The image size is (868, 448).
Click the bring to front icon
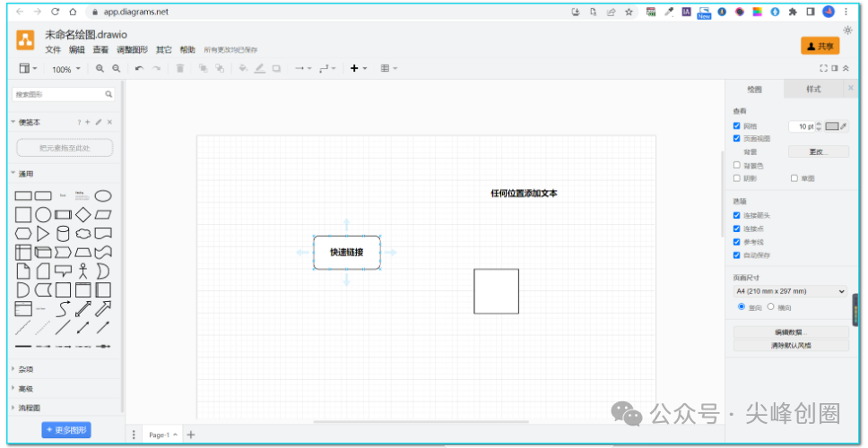click(204, 69)
